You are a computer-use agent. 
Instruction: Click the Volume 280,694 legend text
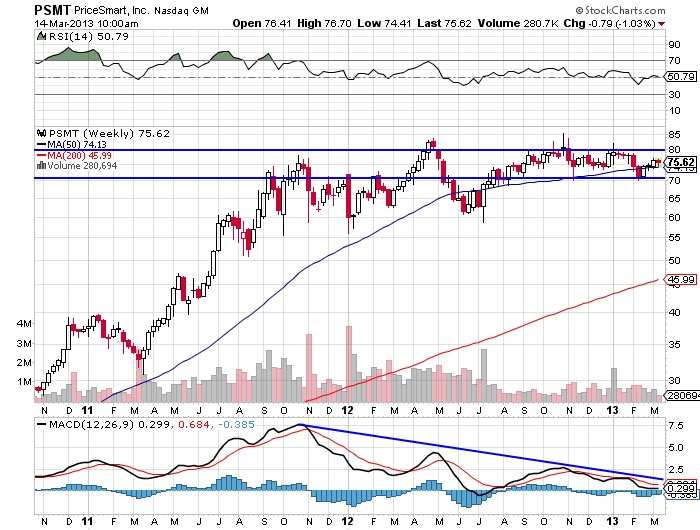point(82,166)
